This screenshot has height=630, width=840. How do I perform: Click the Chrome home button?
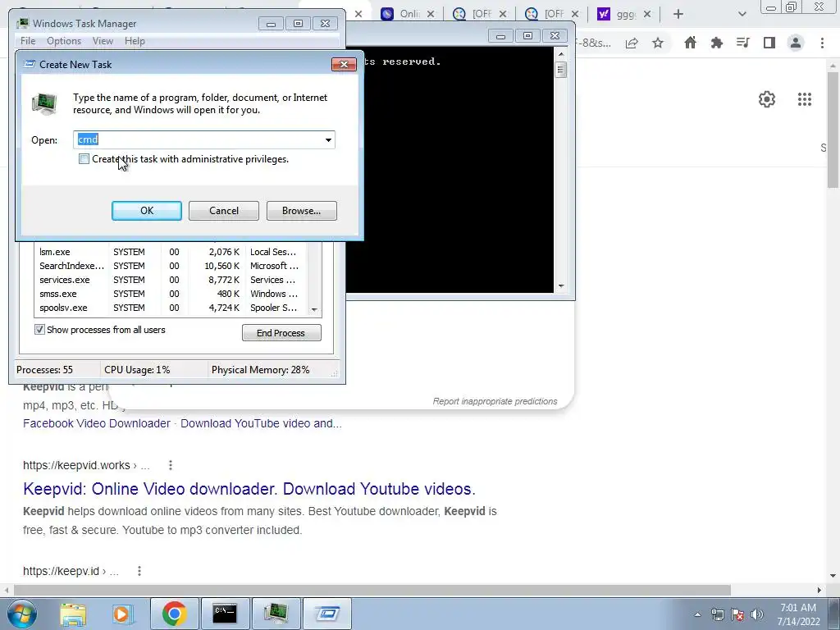tap(691, 43)
